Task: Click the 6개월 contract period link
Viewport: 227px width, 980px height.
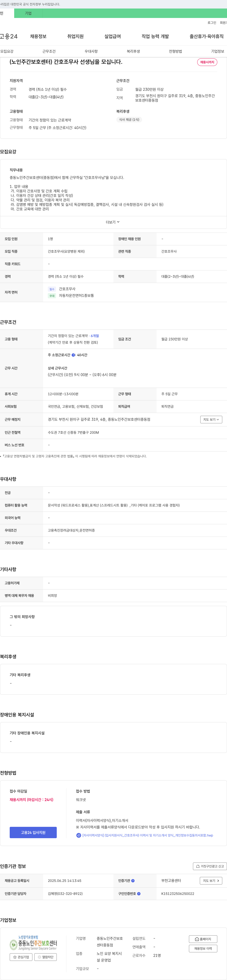Action: point(95,336)
